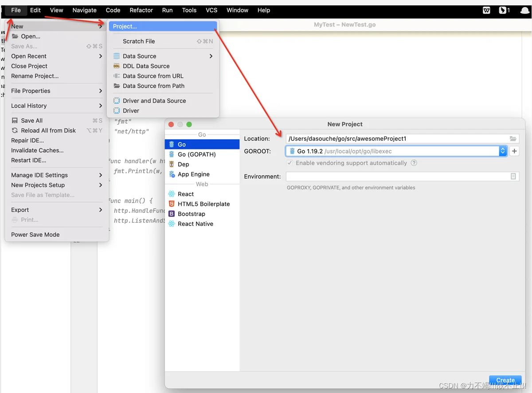The height and width of the screenshot is (393, 532).
Task: Click the plus icon next to GOROOT
Action: point(514,151)
